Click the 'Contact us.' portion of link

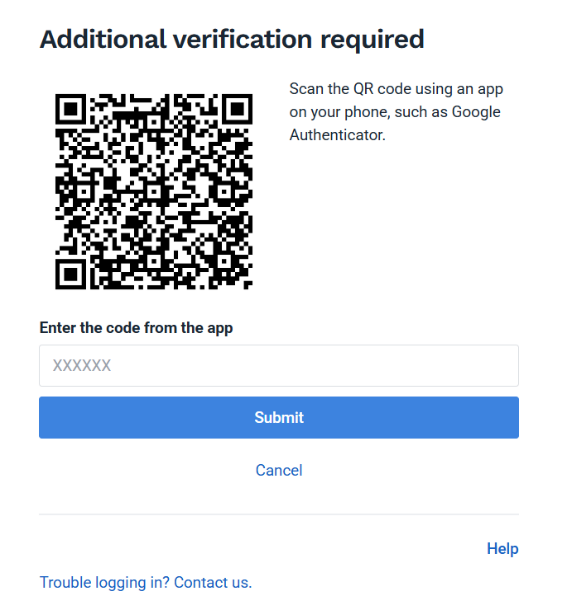pos(213,582)
